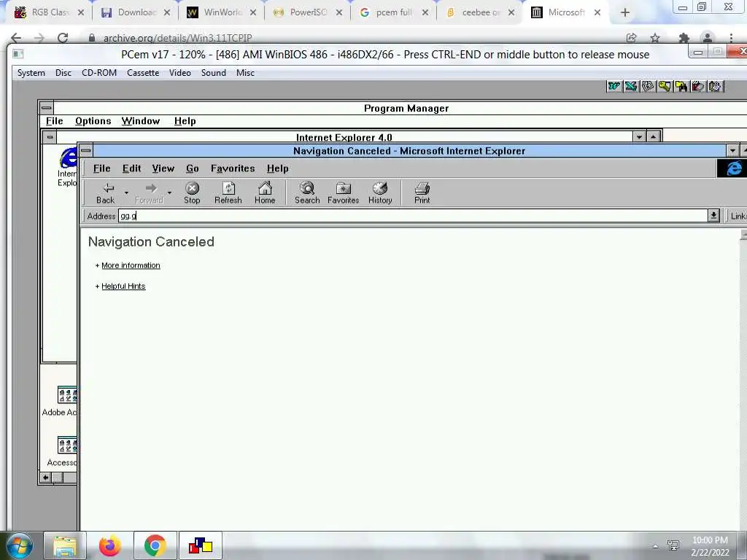Open File Explorer from Windows taskbar

coord(65,545)
